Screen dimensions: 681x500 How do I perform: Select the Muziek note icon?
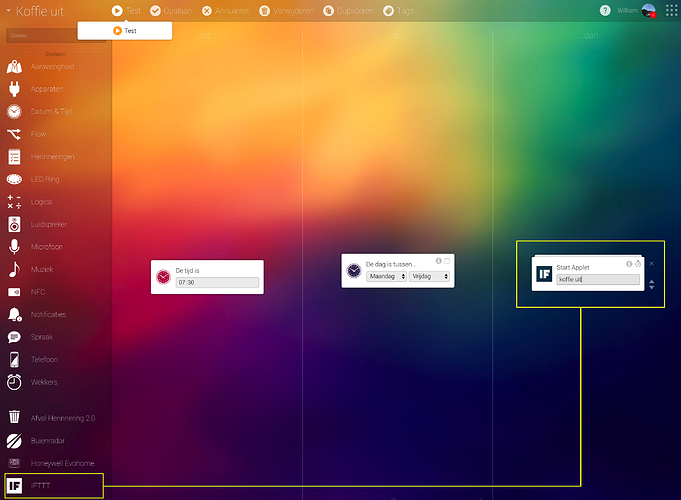click(x=14, y=269)
